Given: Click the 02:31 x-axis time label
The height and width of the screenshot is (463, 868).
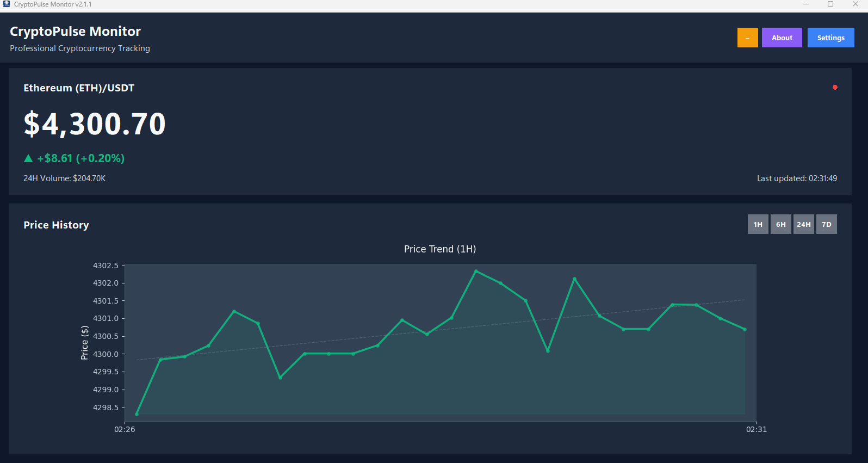Looking at the screenshot, I should pyautogui.click(x=757, y=429).
